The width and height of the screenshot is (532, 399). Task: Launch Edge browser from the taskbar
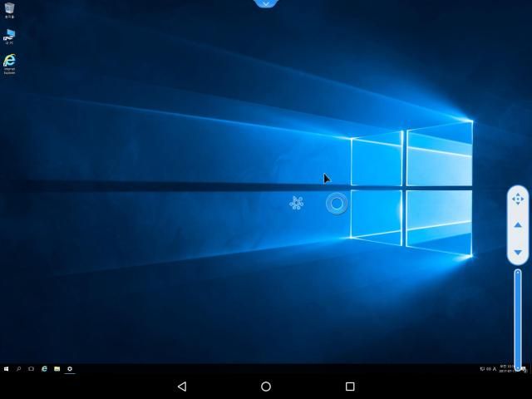tap(44, 368)
